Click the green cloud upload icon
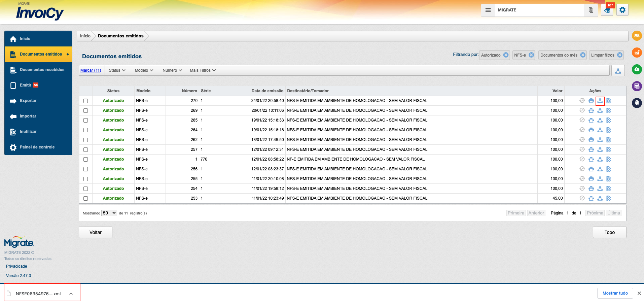The image size is (644, 303). click(637, 69)
